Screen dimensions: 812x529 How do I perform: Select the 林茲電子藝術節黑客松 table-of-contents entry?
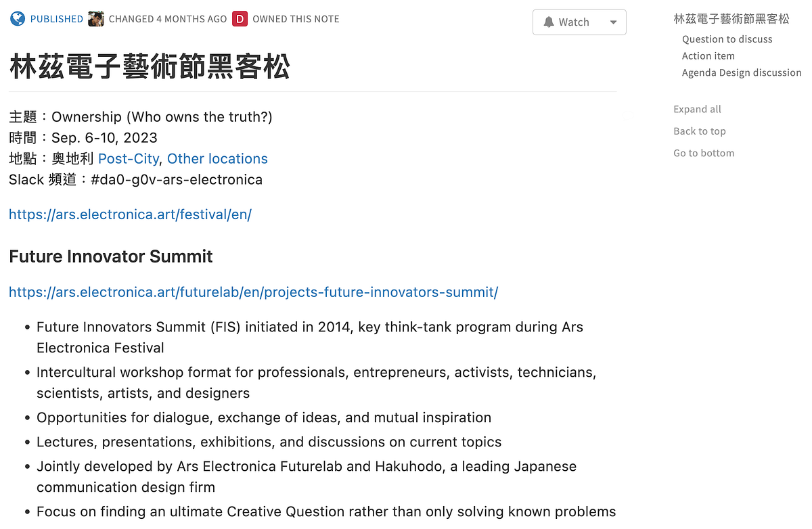(731, 19)
